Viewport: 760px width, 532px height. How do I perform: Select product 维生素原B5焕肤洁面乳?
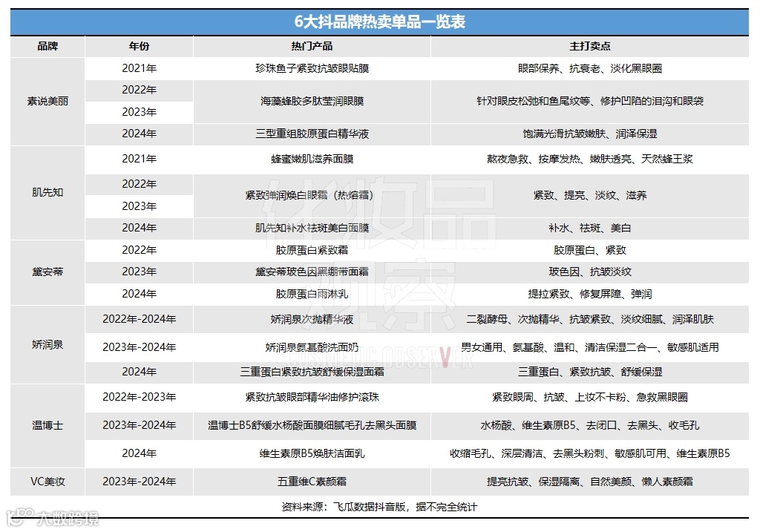click(312, 453)
